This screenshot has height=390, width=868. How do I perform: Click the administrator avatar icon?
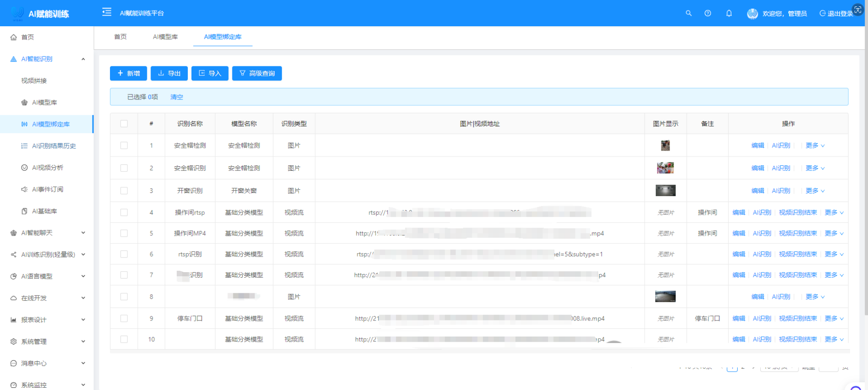[752, 14]
